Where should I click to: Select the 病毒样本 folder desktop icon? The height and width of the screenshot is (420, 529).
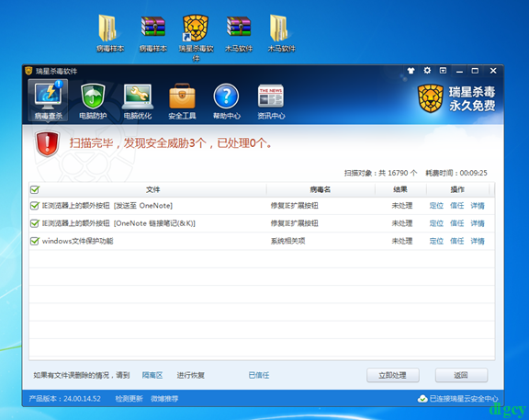[110, 33]
